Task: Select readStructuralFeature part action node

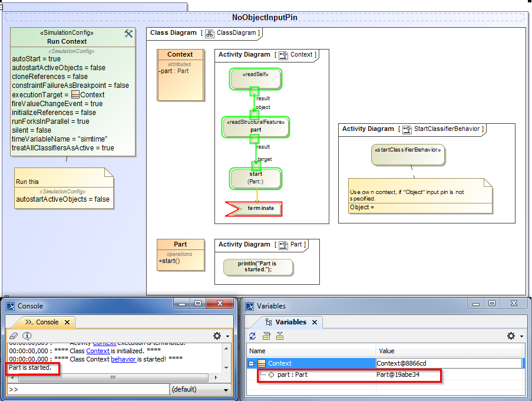Action: click(256, 127)
